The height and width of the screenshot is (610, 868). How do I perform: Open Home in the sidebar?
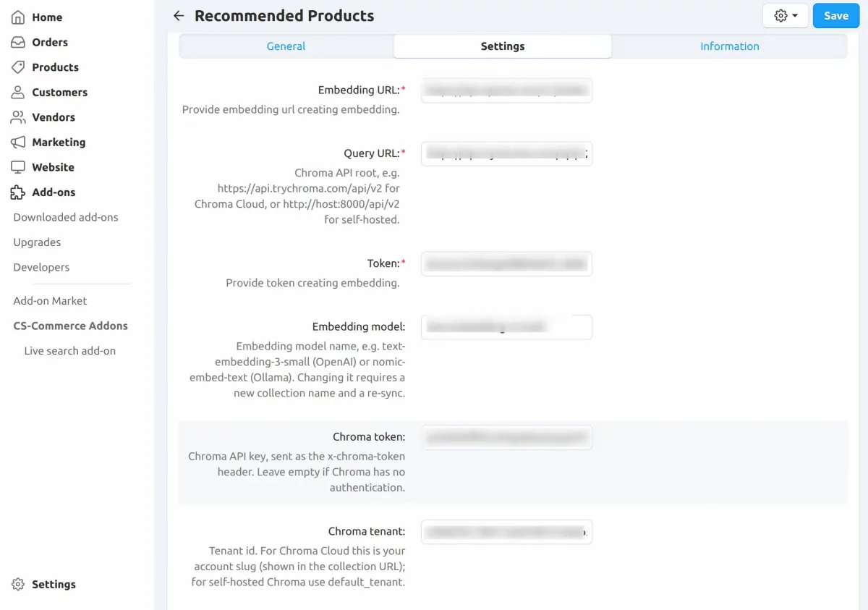[47, 17]
